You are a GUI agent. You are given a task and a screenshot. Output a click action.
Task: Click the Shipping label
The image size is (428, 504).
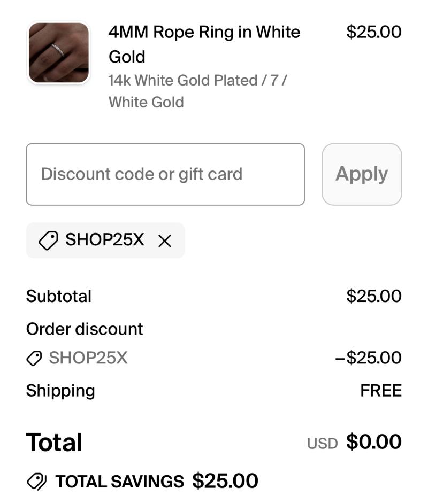coord(60,391)
